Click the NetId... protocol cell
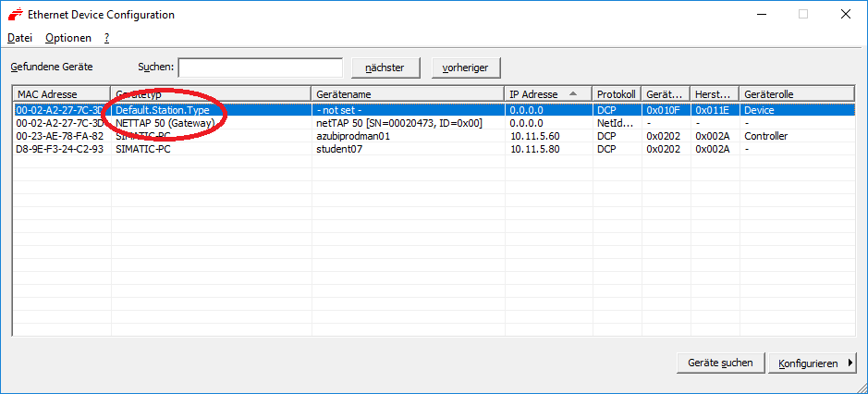The height and width of the screenshot is (394, 868). coord(614,122)
